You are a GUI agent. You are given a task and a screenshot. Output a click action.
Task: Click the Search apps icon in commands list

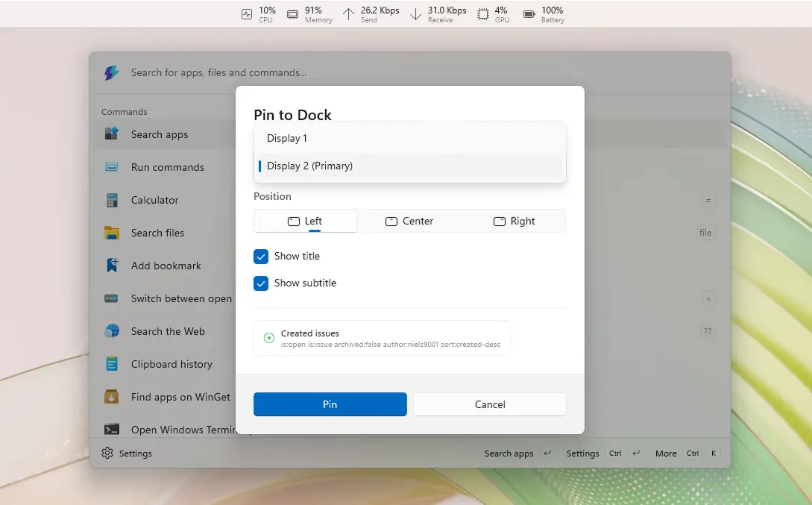coord(111,134)
